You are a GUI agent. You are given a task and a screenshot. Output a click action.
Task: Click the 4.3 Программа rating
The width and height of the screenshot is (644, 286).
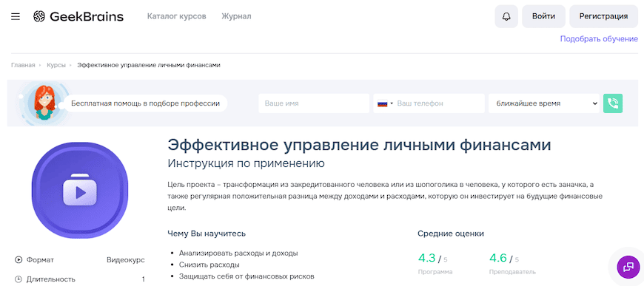pyautogui.click(x=435, y=263)
